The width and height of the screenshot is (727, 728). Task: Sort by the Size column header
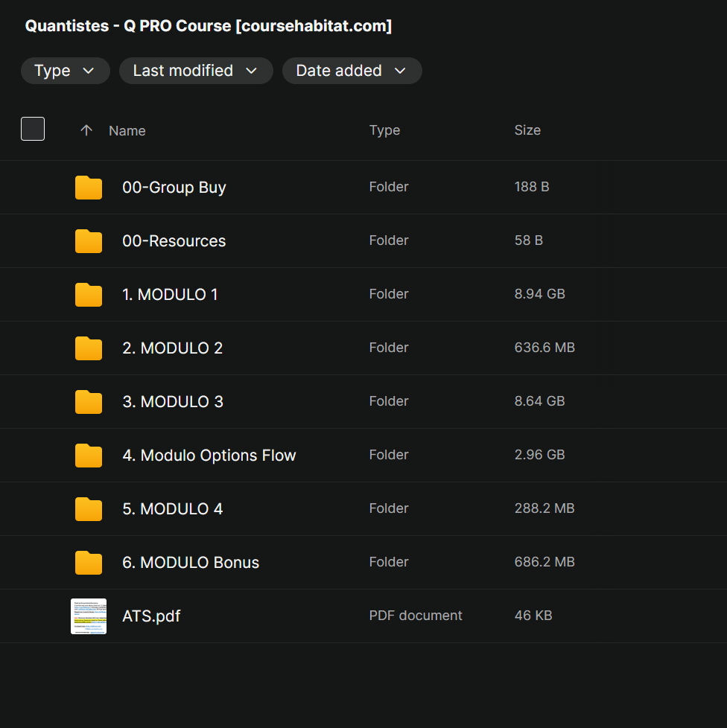click(527, 130)
